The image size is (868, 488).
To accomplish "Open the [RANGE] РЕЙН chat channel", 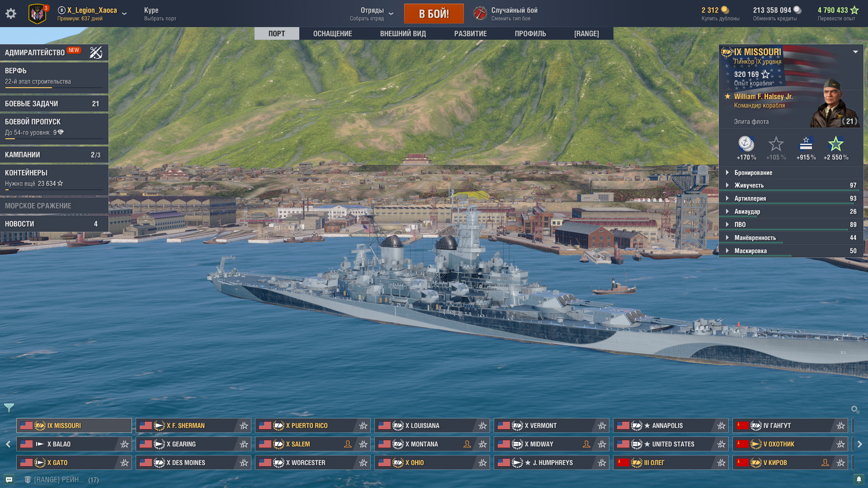I will click(61, 479).
